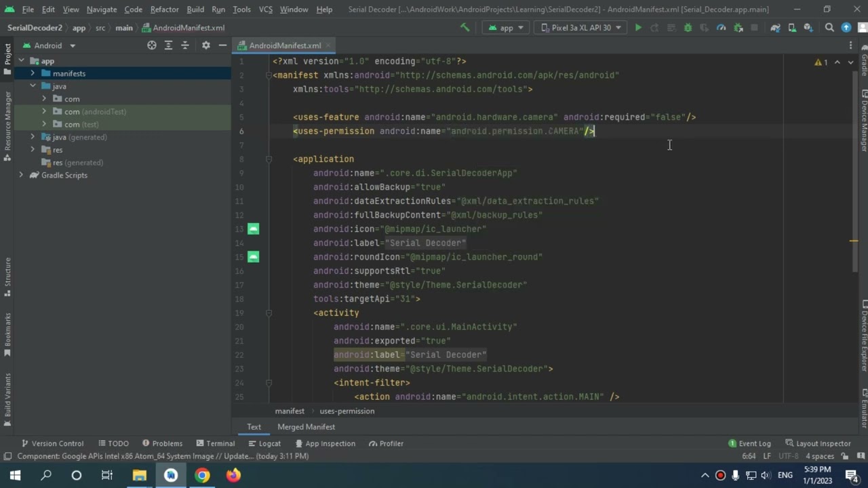868x488 pixels.
Task: Click the Apply Code Changes icon
Action: click(x=671, y=28)
